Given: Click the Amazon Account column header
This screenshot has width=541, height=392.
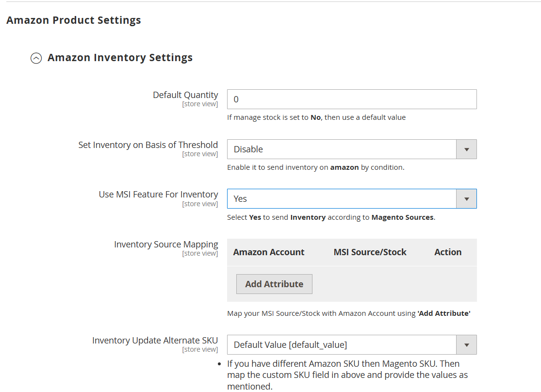Looking at the screenshot, I should pos(268,252).
